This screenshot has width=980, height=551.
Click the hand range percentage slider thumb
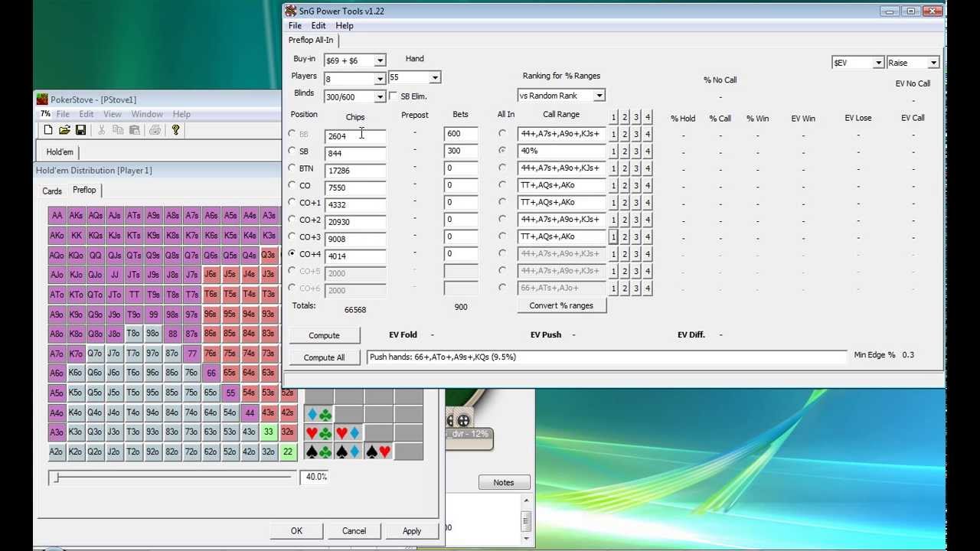(x=56, y=478)
